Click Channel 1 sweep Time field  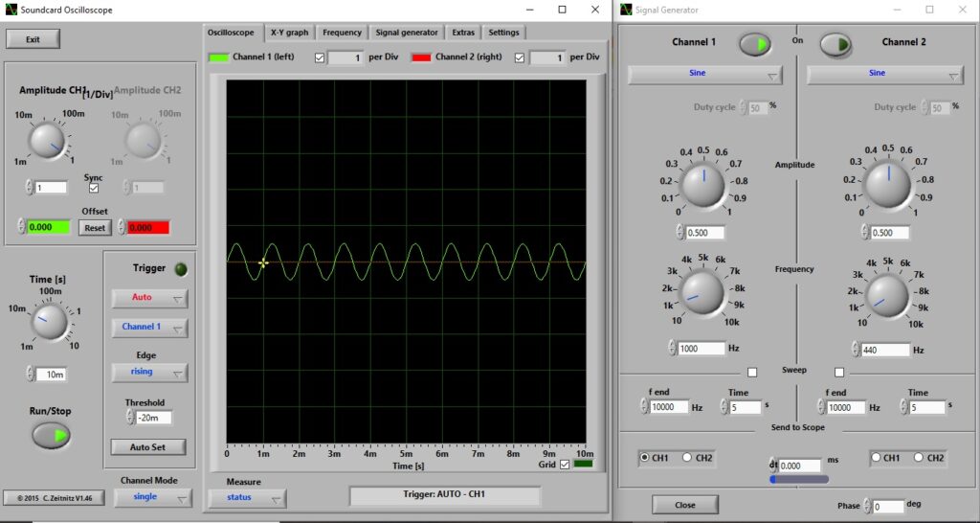(746, 407)
